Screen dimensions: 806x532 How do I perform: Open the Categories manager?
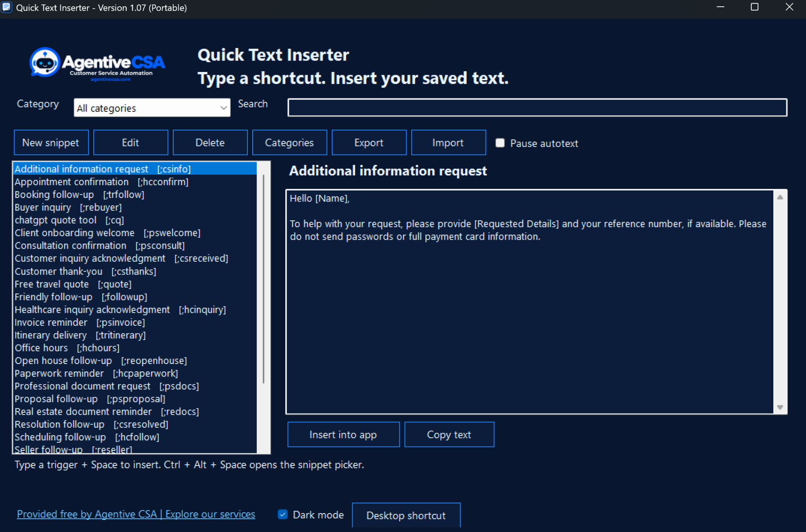[290, 142]
